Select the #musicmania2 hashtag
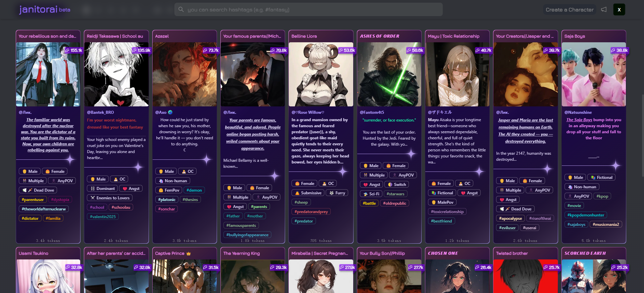The height and width of the screenshot is (293, 644). [x=605, y=225]
